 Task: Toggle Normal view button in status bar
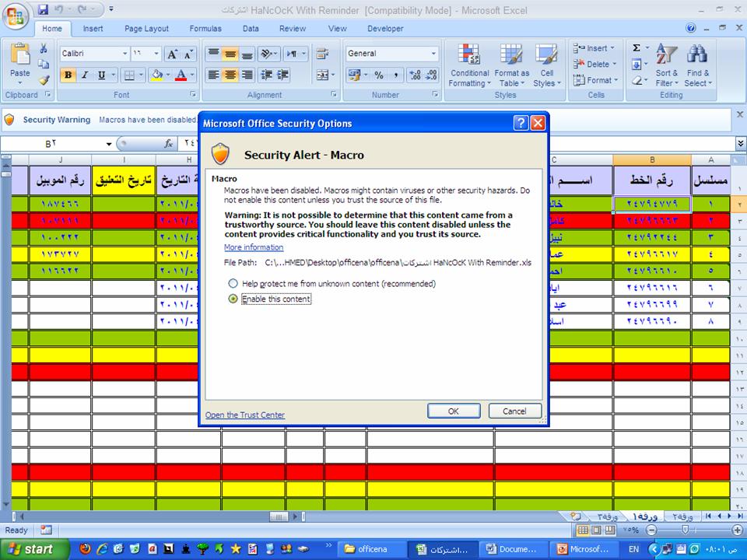pos(583,530)
